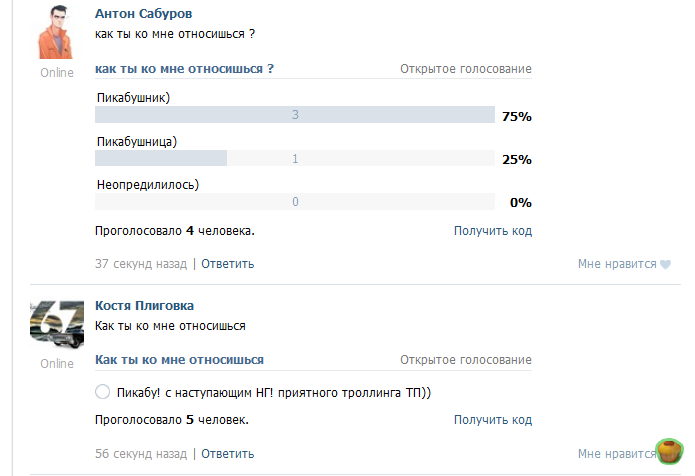This screenshot has height=476, width=695.
Task: Open Антон Сабуров's avatar picture
Action: 57,31
